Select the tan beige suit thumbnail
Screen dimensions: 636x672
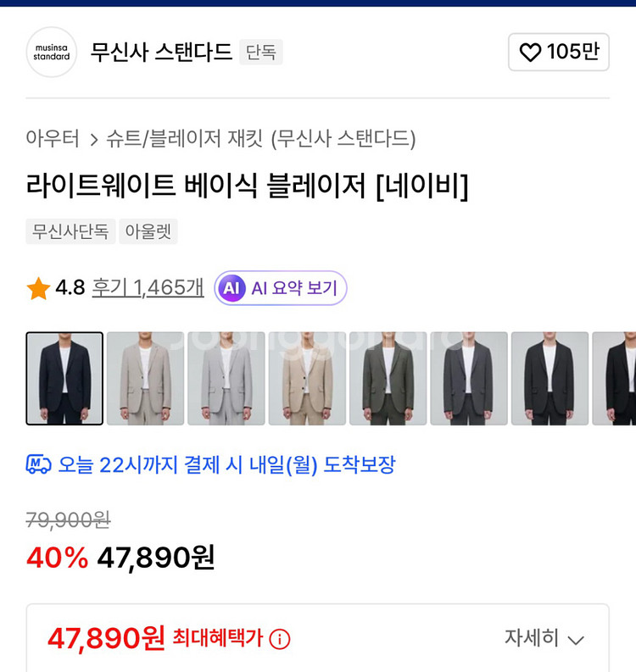click(x=307, y=378)
